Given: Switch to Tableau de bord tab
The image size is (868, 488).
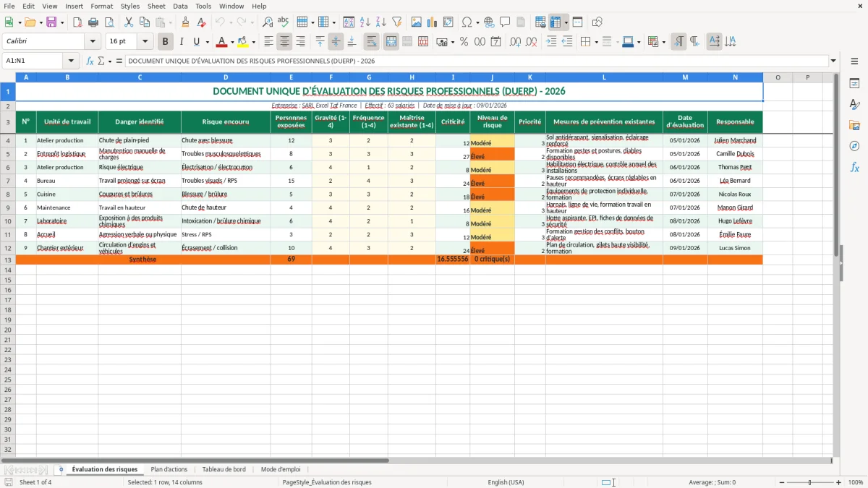Looking at the screenshot, I should tap(224, 469).
